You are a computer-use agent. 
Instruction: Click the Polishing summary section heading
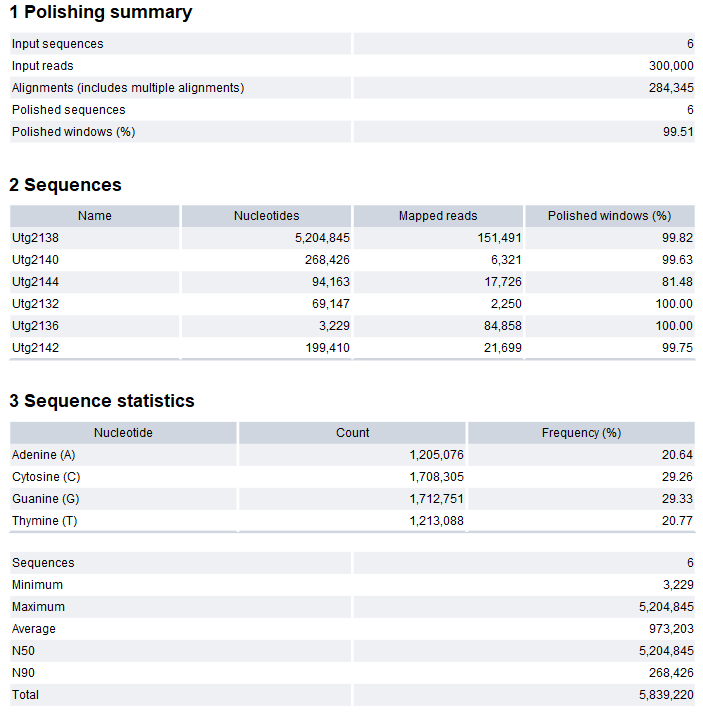[100, 13]
